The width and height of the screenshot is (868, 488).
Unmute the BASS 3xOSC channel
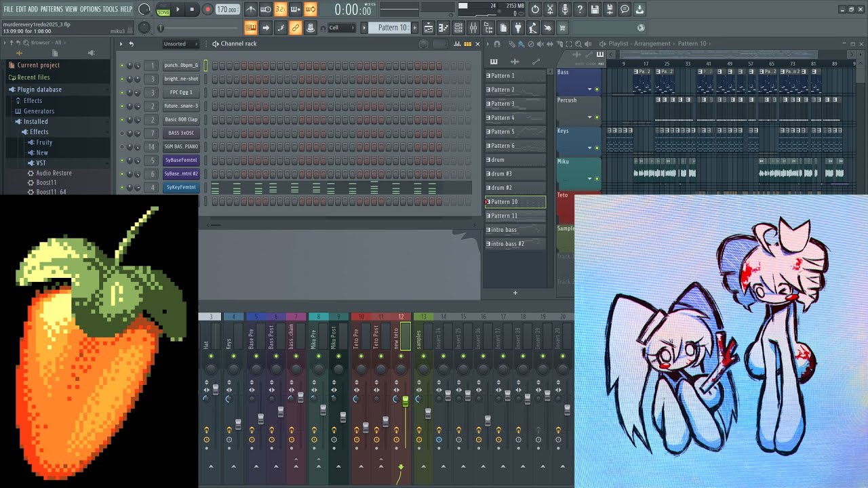point(122,133)
